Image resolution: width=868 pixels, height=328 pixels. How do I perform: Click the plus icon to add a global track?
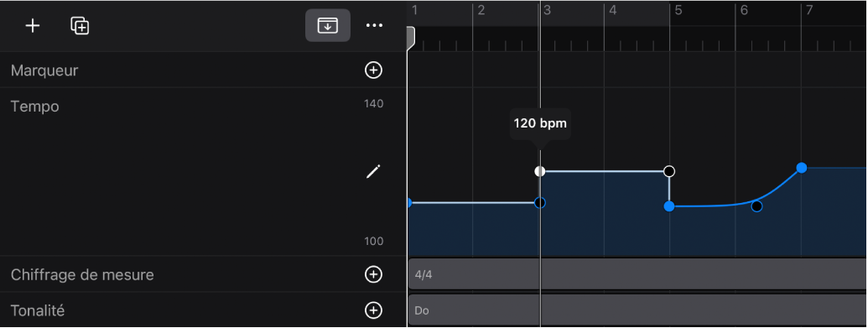[x=33, y=26]
